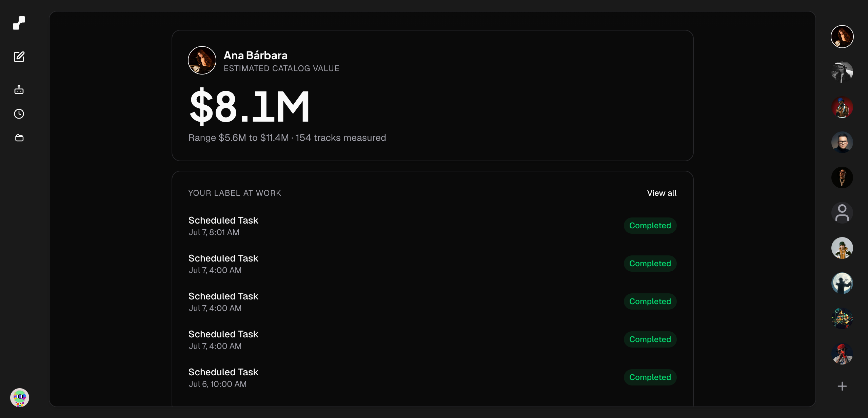Click the $8.1M catalog value figure
868x418 pixels.
249,106
